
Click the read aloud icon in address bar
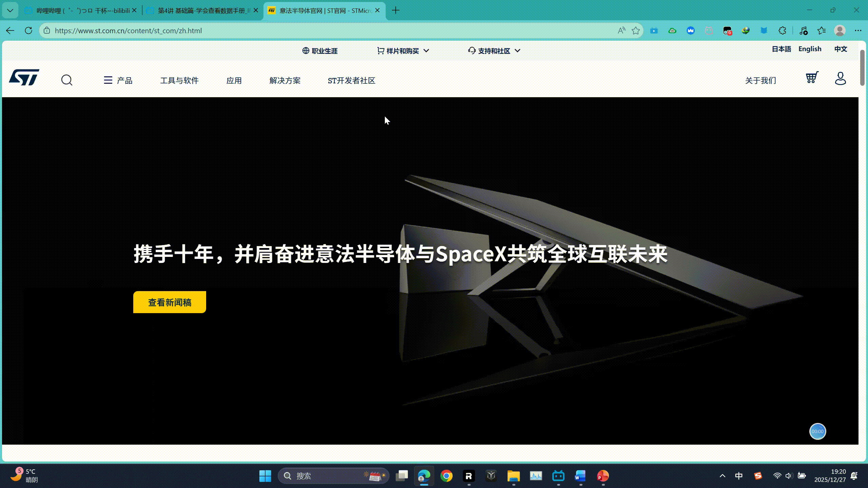(622, 30)
